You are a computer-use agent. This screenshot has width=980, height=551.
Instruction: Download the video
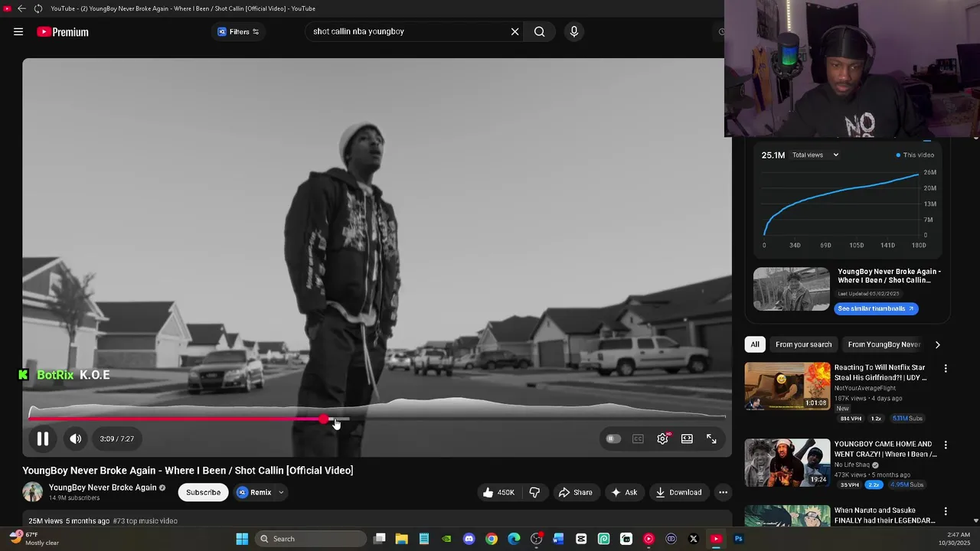coord(678,492)
